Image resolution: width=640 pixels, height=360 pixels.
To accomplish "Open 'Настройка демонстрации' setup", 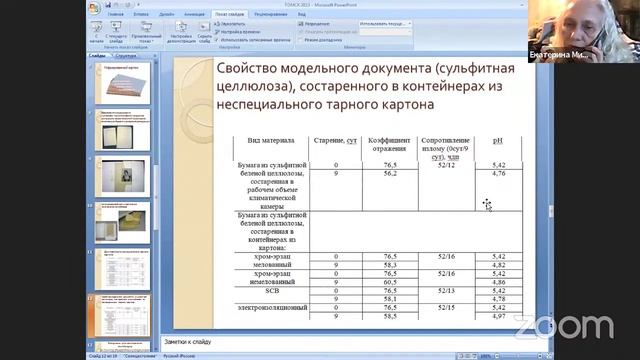I will pos(181,32).
